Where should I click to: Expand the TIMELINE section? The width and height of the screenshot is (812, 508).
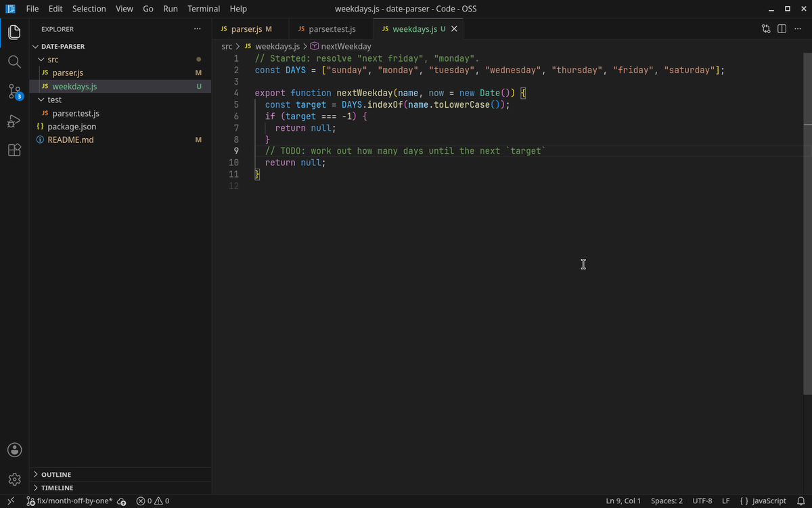click(120, 488)
